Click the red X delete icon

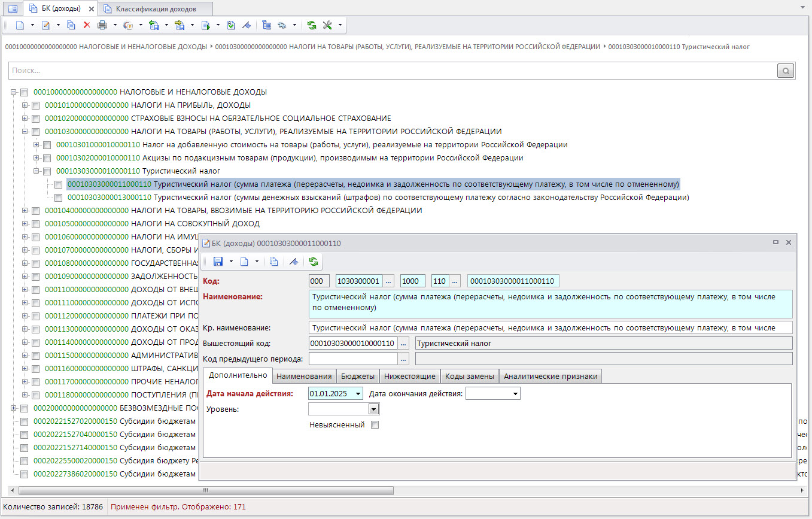coord(87,25)
